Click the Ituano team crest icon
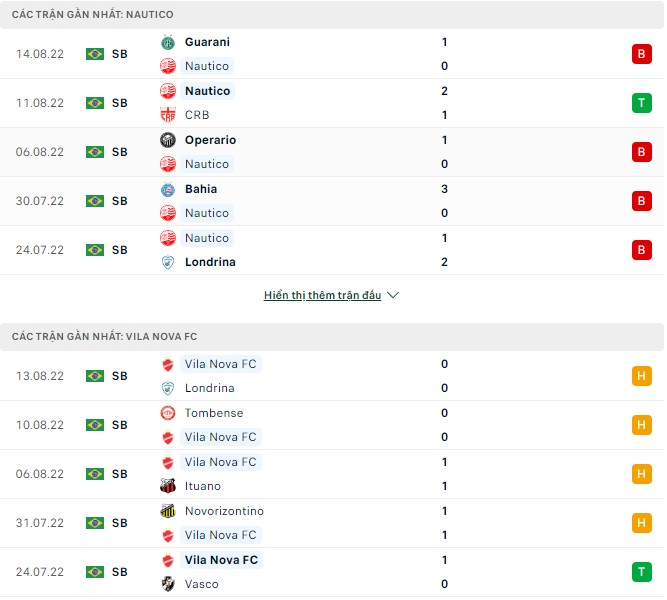Viewport: 667px width, 600px height. [168, 486]
